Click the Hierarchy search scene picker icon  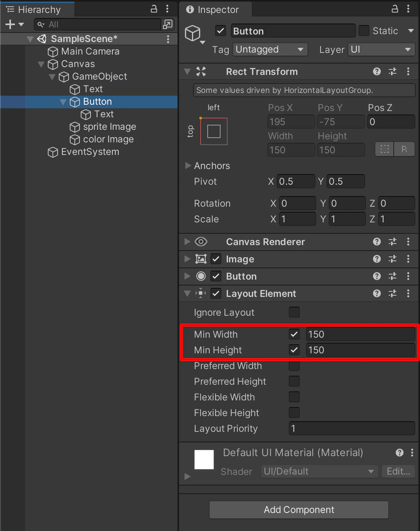tap(168, 24)
